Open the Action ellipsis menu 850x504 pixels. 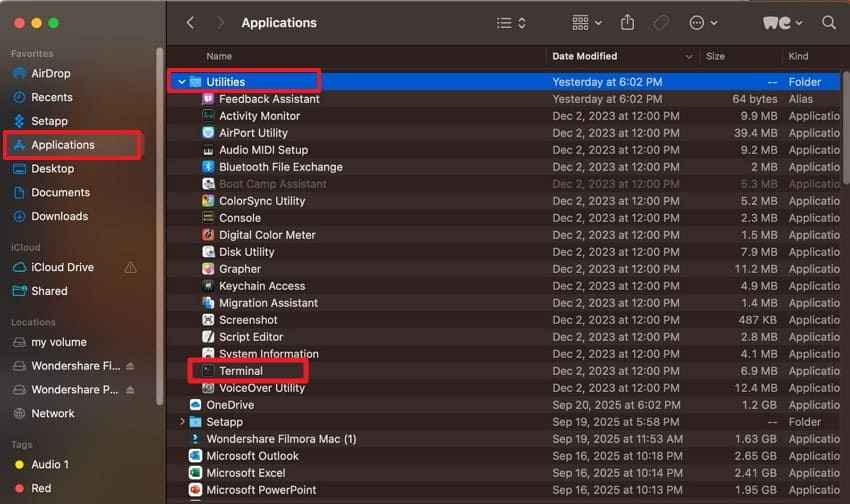[703, 23]
